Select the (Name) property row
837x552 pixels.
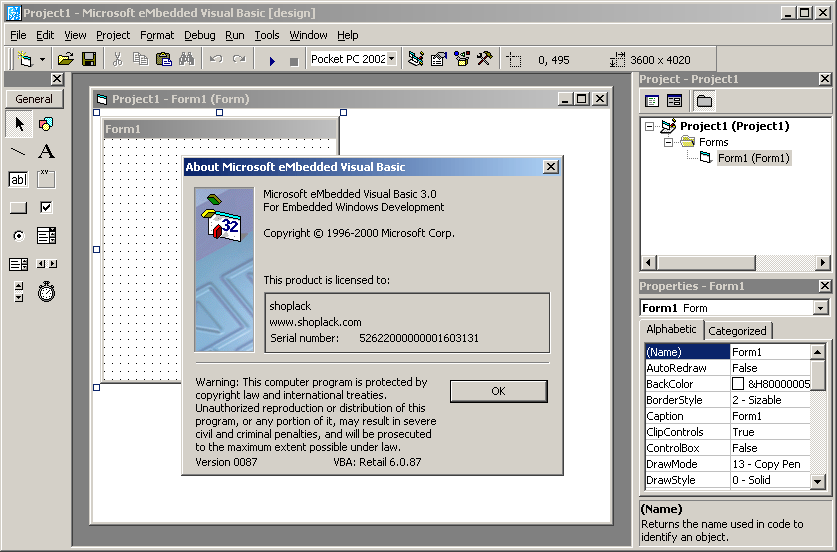728,352
